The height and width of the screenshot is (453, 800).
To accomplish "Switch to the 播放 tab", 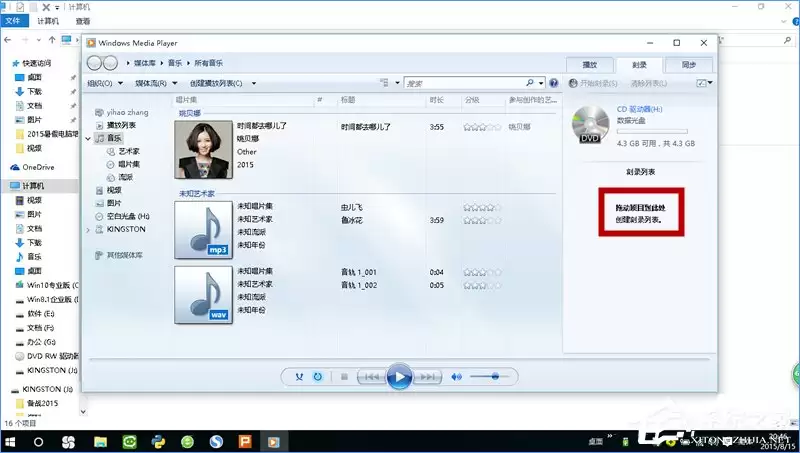I will pyautogui.click(x=590, y=65).
